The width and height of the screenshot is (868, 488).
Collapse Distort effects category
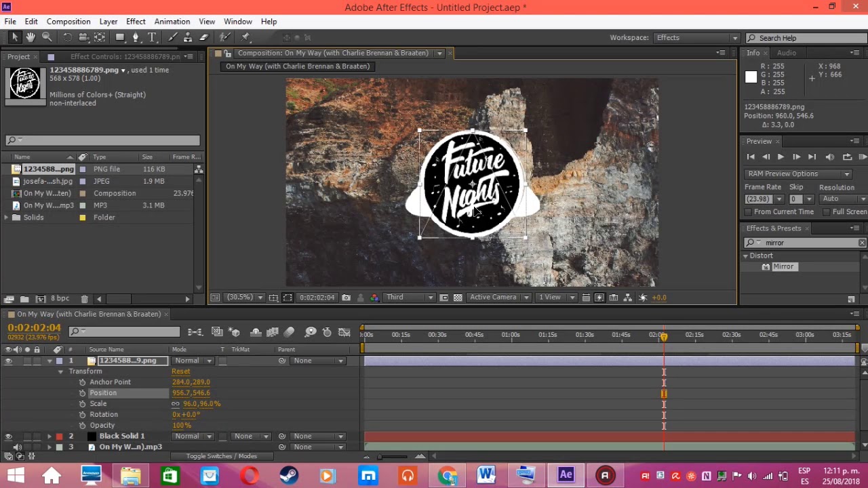pos(745,256)
